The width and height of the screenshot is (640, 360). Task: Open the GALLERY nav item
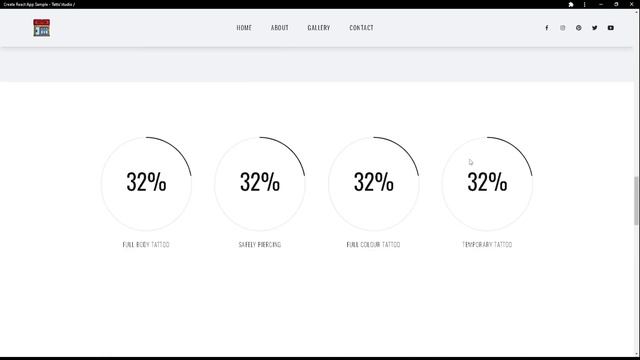(319, 28)
